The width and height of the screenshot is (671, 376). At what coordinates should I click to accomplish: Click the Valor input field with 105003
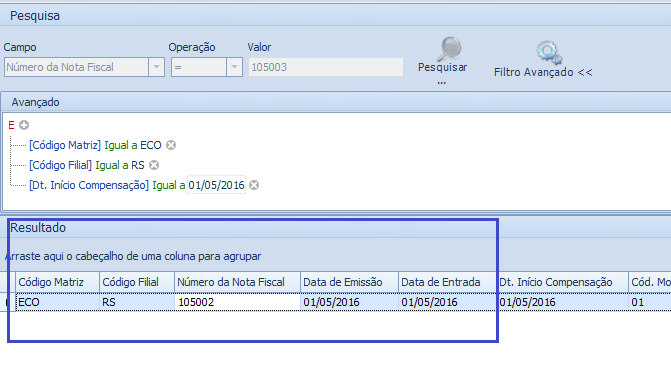point(326,67)
